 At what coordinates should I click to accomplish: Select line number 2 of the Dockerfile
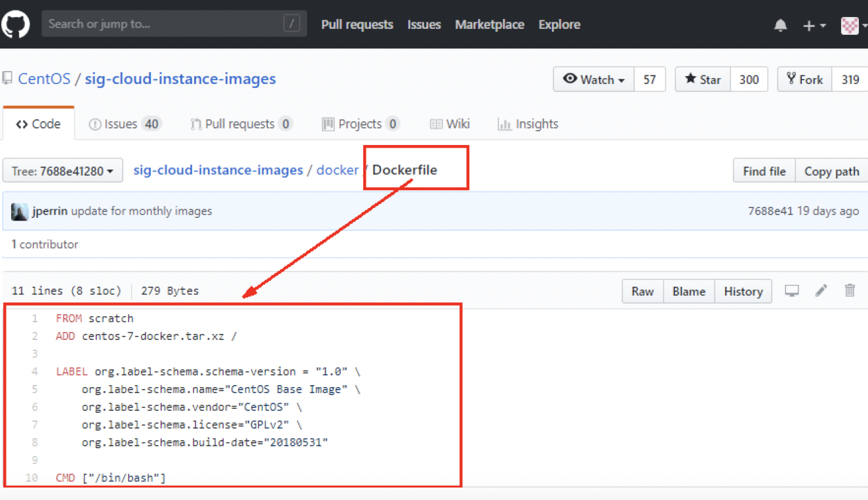[35, 336]
